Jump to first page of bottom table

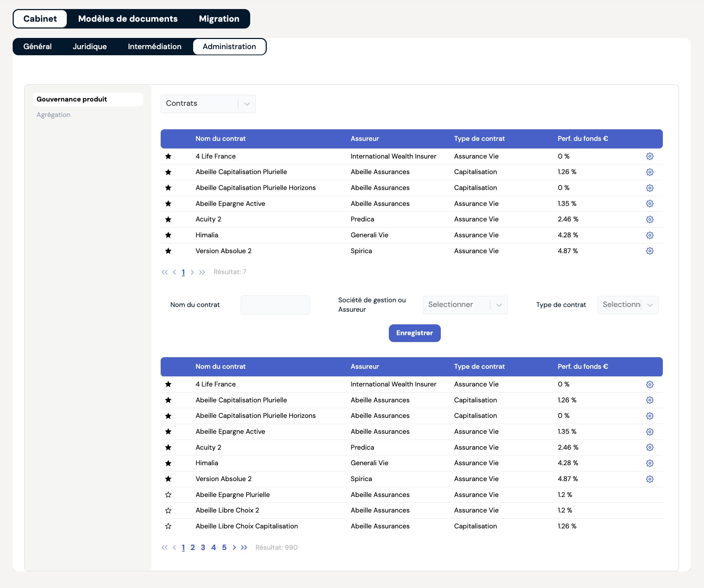tap(165, 548)
